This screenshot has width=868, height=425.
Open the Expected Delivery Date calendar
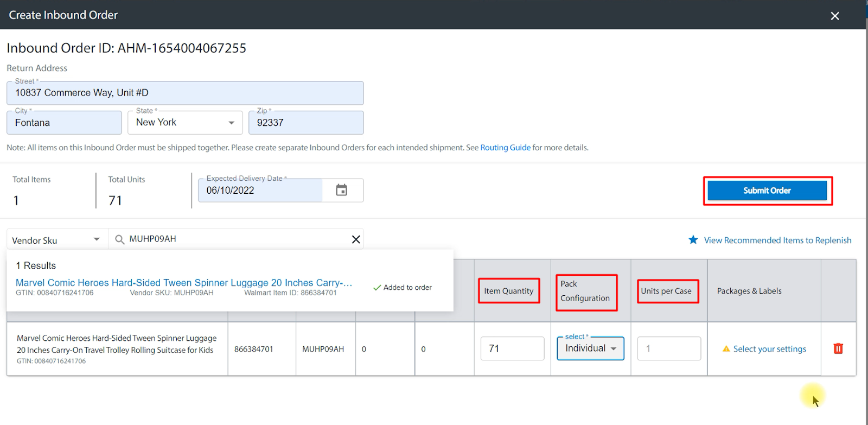tap(341, 190)
